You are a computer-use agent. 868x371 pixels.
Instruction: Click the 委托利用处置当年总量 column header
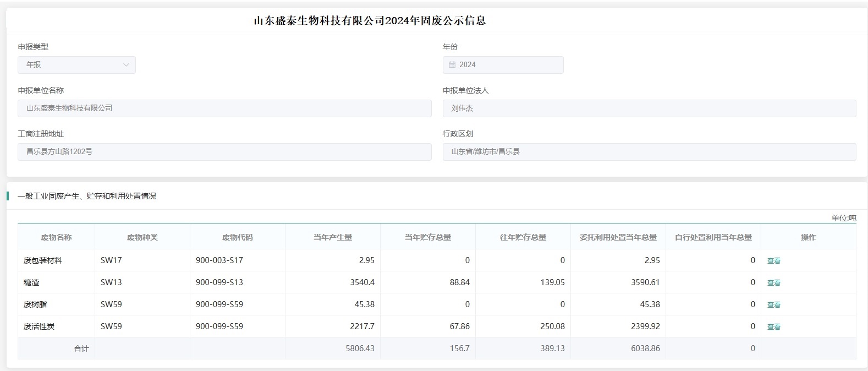(x=618, y=237)
